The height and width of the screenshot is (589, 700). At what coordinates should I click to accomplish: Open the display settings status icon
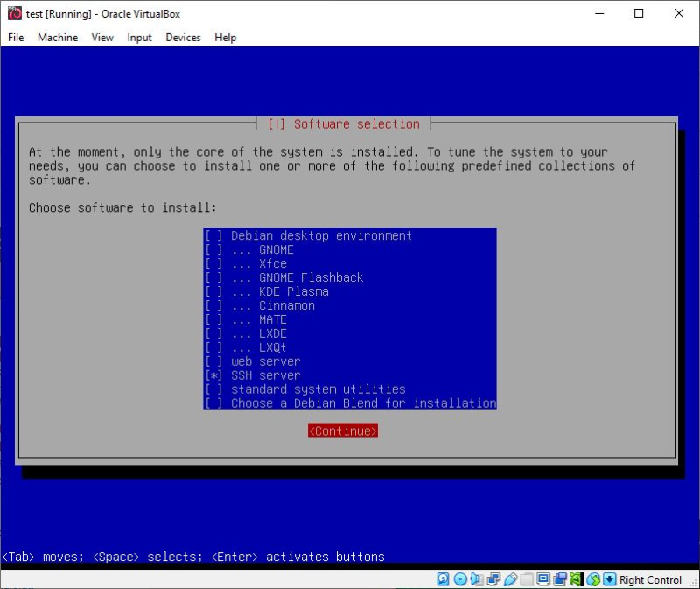(x=543, y=579)
